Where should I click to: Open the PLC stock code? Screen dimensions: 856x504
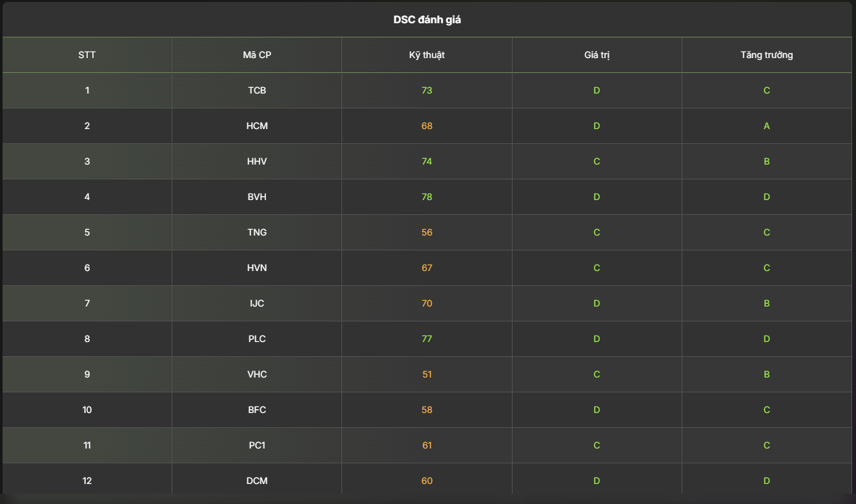coord(257,339)
